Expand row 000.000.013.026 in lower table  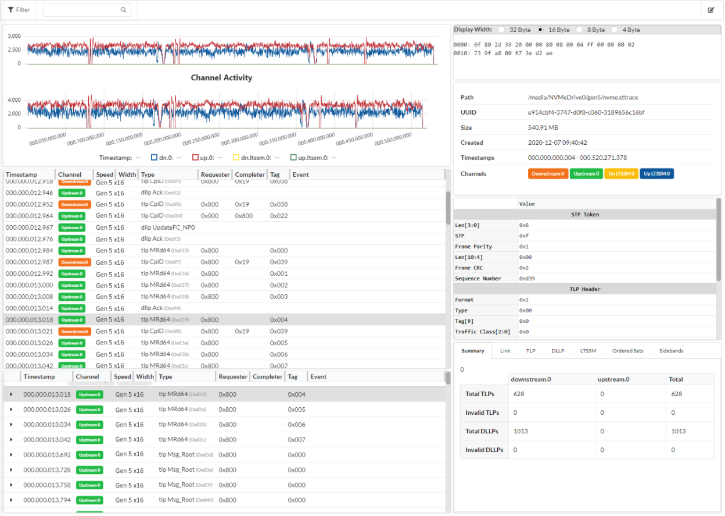click(11, 410)
